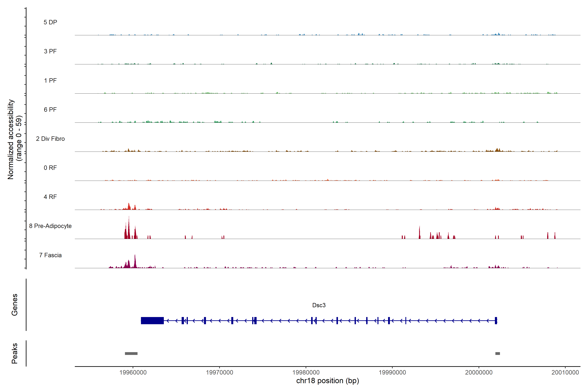
Task: Click the 5 DP track label
Action: [x=50, y=22]
